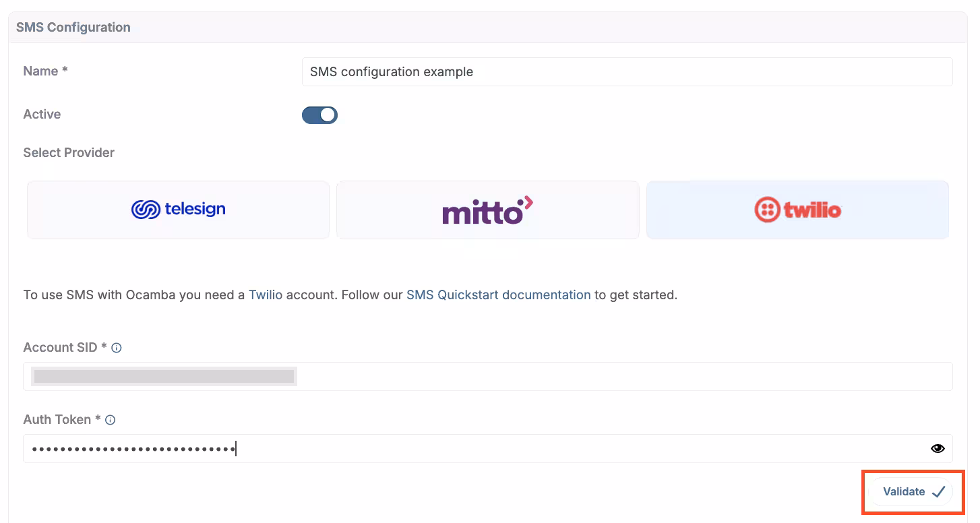The width and height of the screenshot is (980, 523).
Task: Reveal the hidden Auth Token value
Action: click(938, 448)
